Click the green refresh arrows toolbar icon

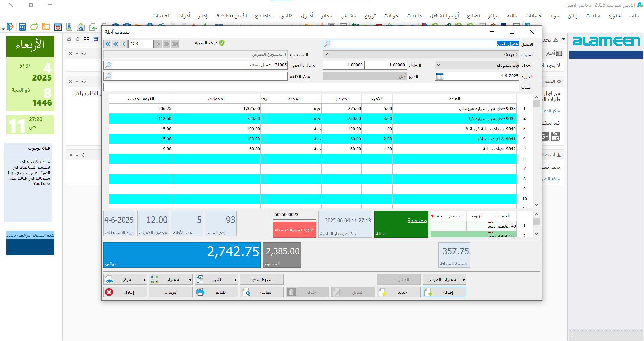pos(34,27)
